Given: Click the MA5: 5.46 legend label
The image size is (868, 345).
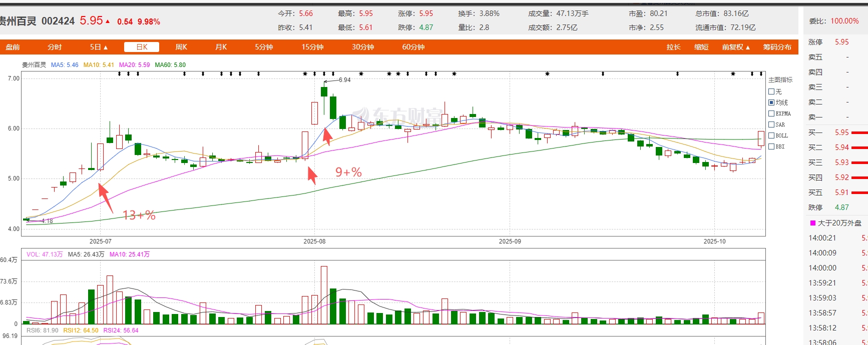Looking at the screenshot, I should [x=65, y=65].
